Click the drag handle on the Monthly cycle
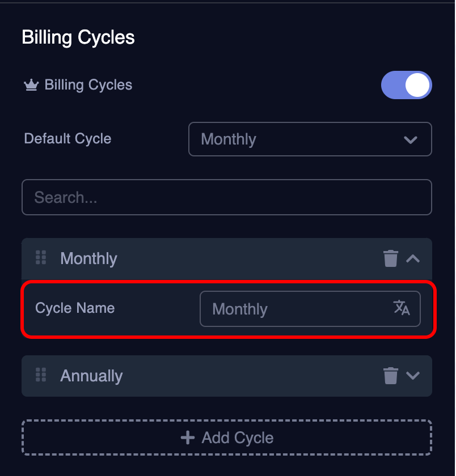 40,258
